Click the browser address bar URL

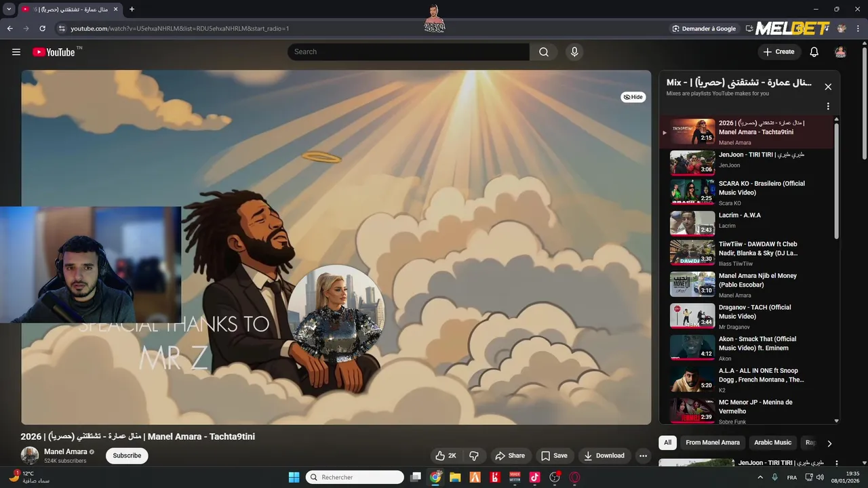(x=180, y=28)
